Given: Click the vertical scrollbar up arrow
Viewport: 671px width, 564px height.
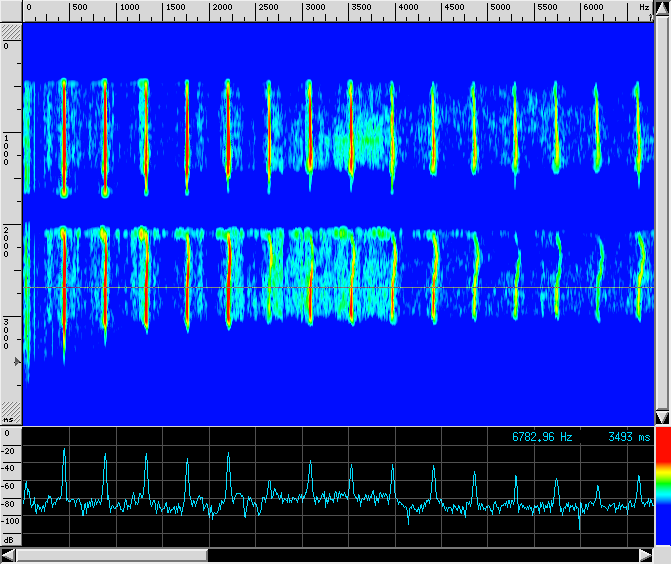Looking at the screenshot, I should (x=662, y=7).
